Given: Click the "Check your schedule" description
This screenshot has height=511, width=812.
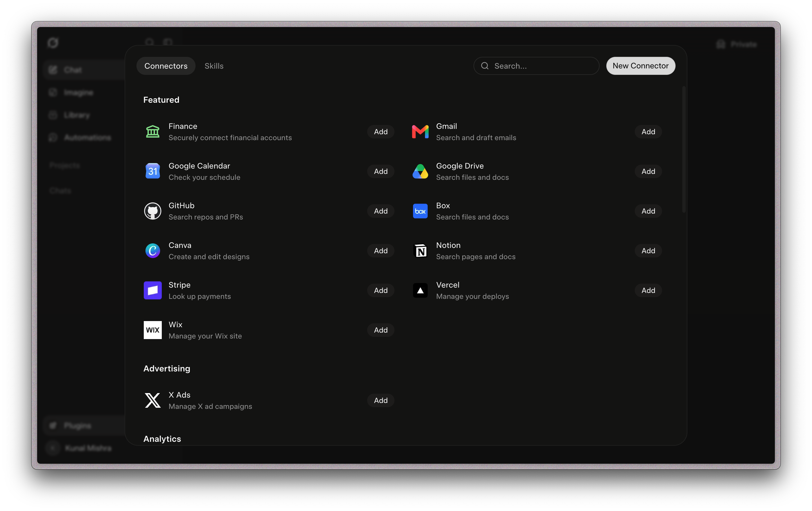Looking at the screenshot, I should tap(204, 178).
